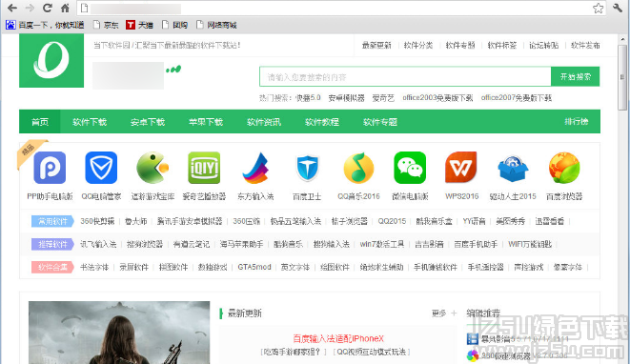The height and width of the screenshot is (364, 630).
Task: Open the PP助手电脑版 app icon
Action: [50, 168]
